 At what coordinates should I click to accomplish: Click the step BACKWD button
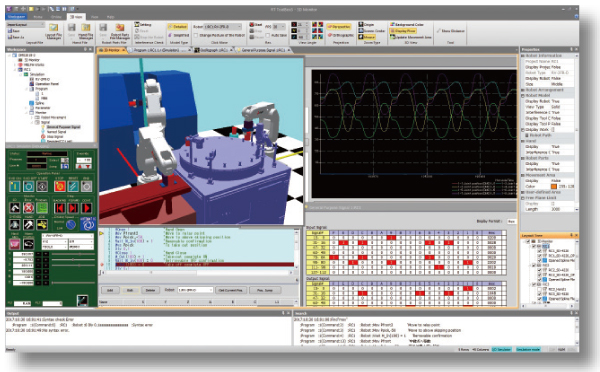[59, 208]
